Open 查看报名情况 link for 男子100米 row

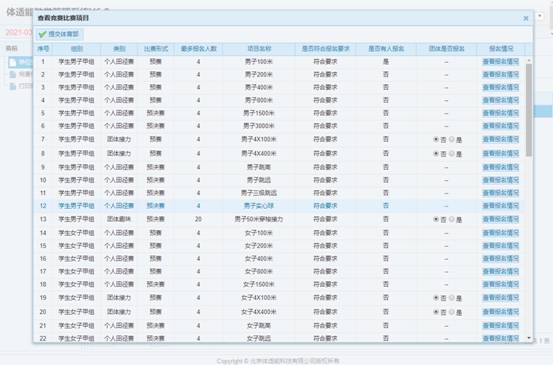(x=500, y=62)
